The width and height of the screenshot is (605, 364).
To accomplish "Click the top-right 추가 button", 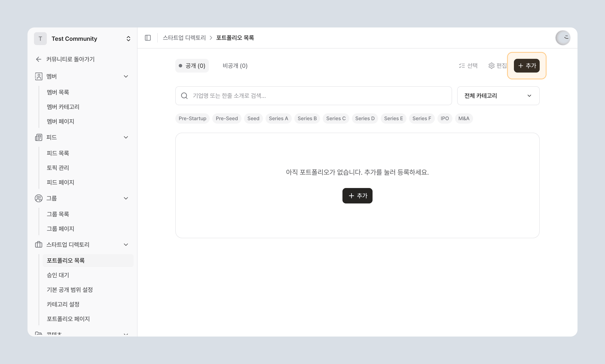I will click(x=527, y=66).
